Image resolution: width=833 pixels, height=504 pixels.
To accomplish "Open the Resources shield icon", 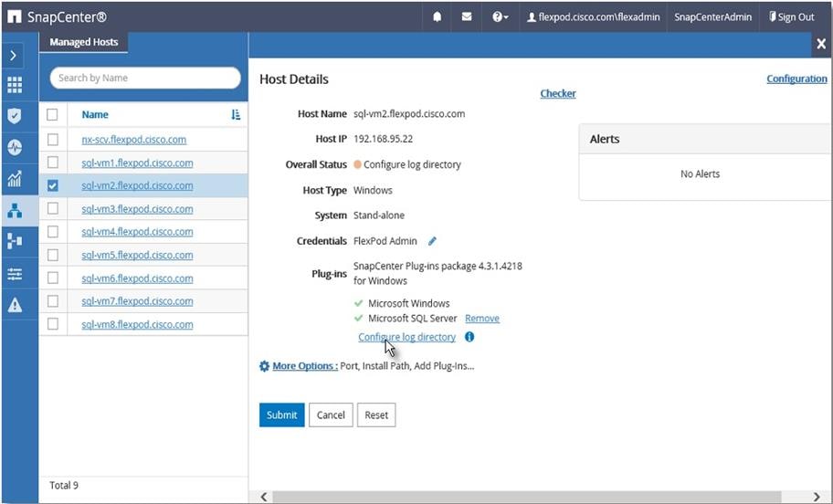I will coord(15,115).
